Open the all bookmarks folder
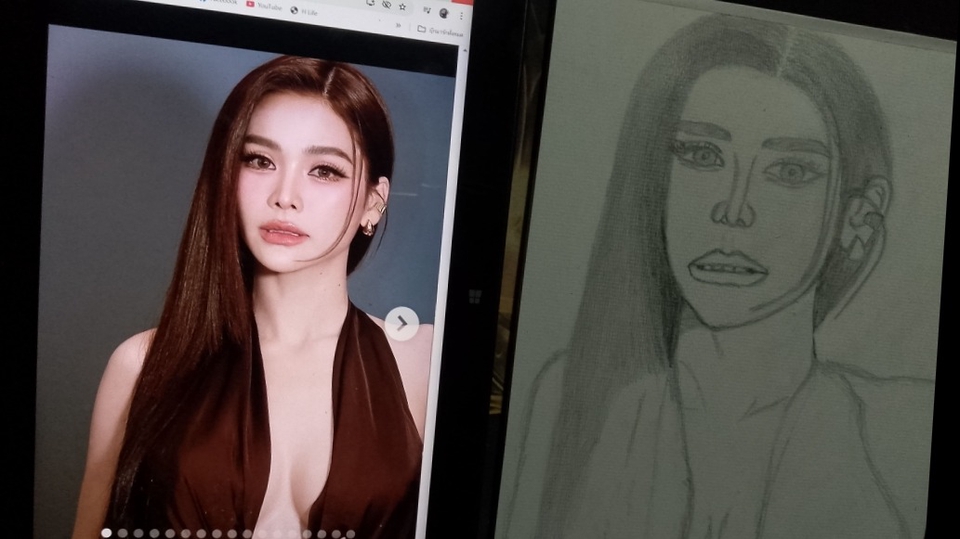Screen dimensions: 960x539 point(440,30)
